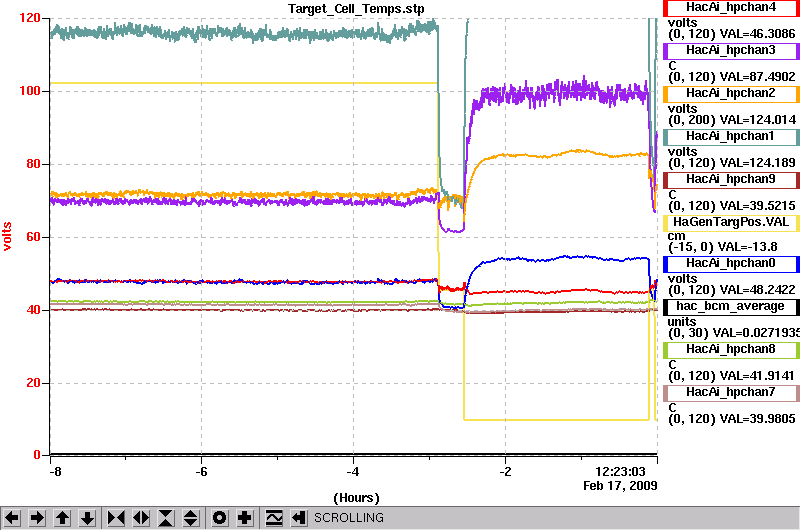Click the -8 hours tick on the X axis
This screenshot has width=800, height=530.
(x=55, y=472)
